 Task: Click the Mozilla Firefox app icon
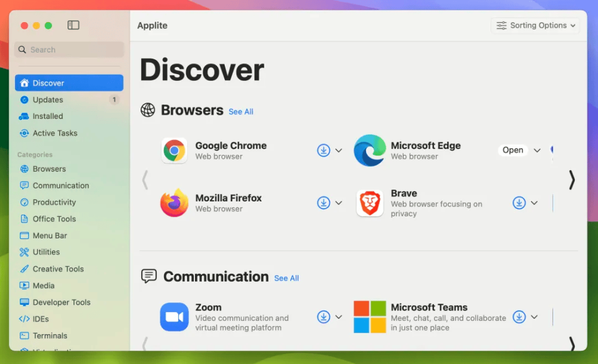(174, 203)
